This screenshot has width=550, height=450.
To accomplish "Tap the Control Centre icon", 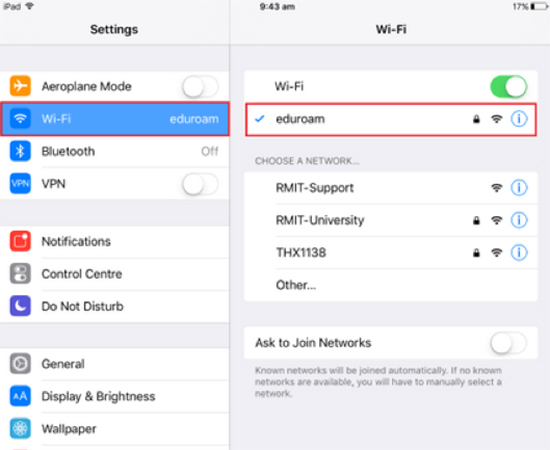I will point(20,274).
